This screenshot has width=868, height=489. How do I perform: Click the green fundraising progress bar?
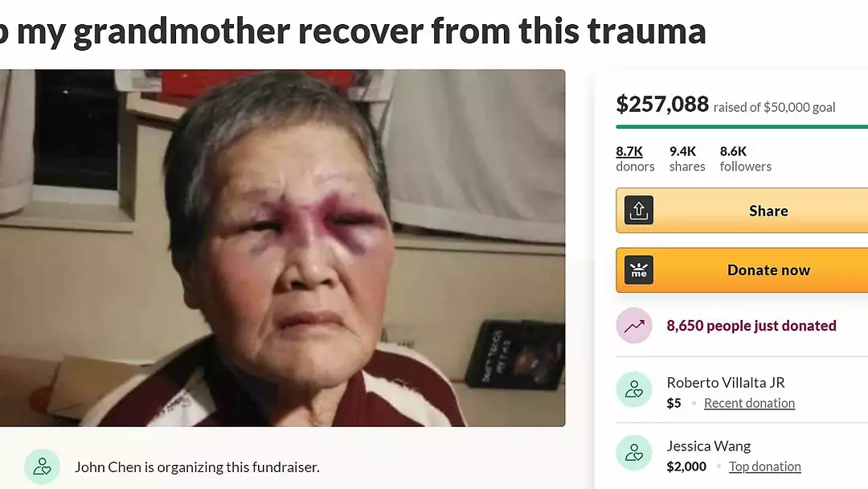(742, 127)
